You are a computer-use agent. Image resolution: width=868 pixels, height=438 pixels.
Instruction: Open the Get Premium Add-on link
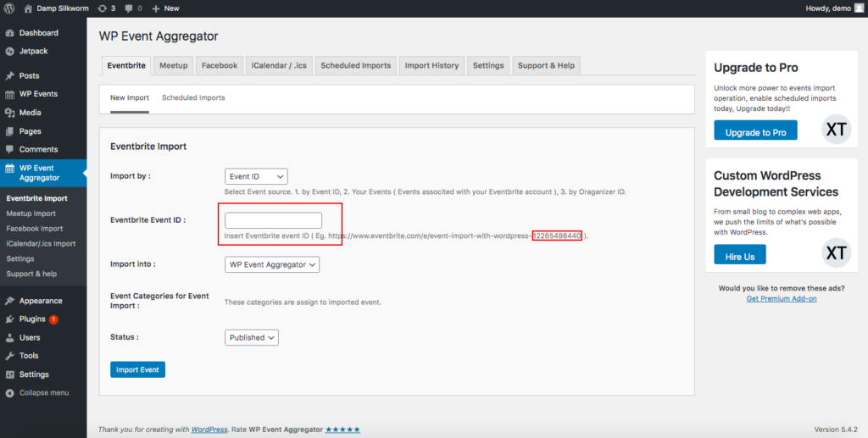[781, 298]
